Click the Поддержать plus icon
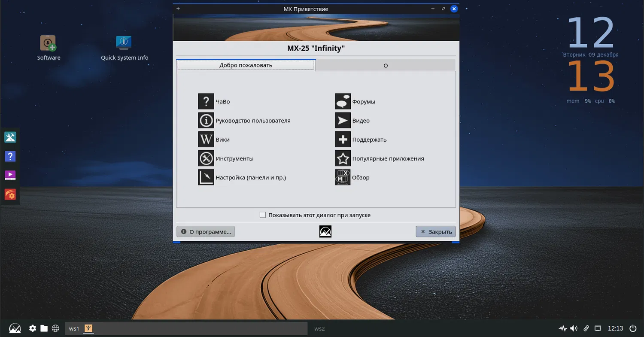Image resolution: width=644 pixels, height=337 pixels. pos(343,140)
